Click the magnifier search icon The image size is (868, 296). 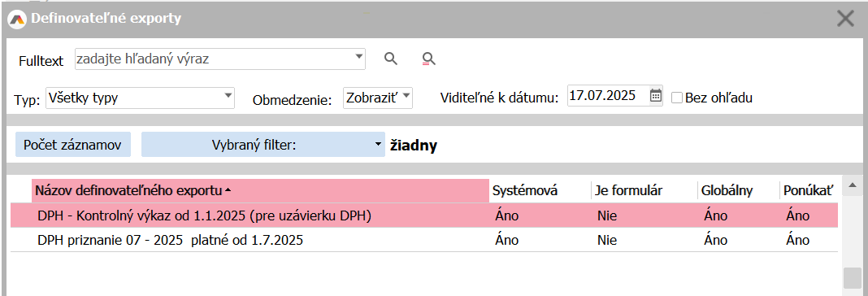pyautogui.click(x=391, y=59)
